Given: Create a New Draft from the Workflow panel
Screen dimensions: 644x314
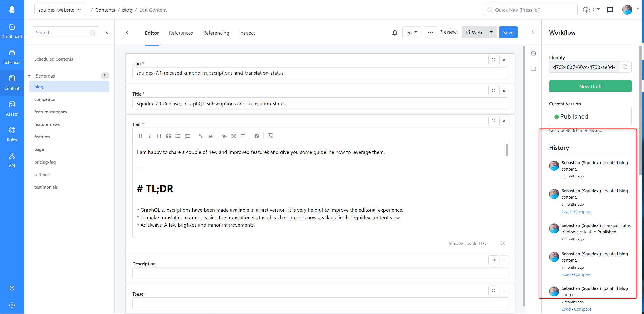Looking at the screenshot, I should pos(590,86).
